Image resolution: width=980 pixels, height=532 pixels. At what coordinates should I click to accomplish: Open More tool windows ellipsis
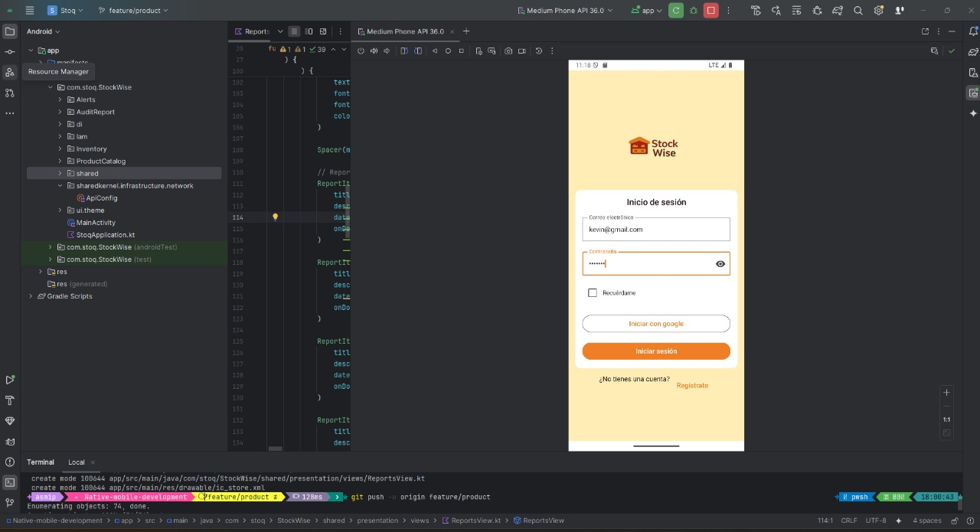[x=10, y=113]
